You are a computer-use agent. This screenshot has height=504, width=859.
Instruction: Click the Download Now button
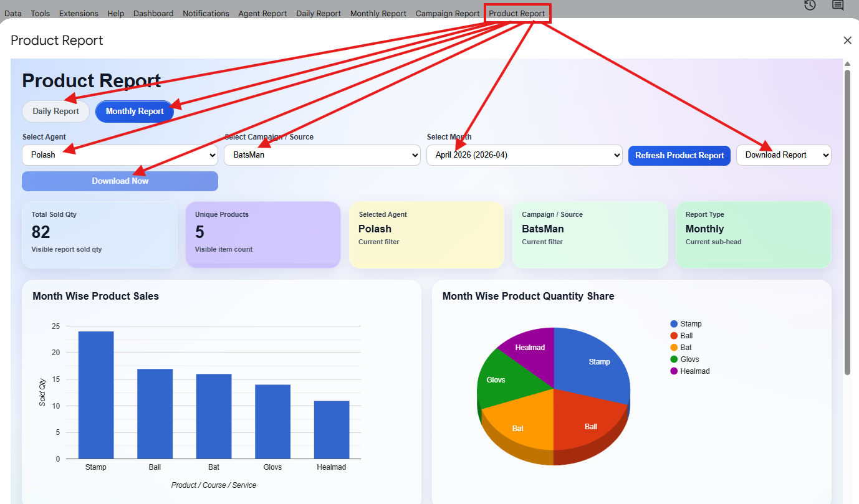coord(120,181)
